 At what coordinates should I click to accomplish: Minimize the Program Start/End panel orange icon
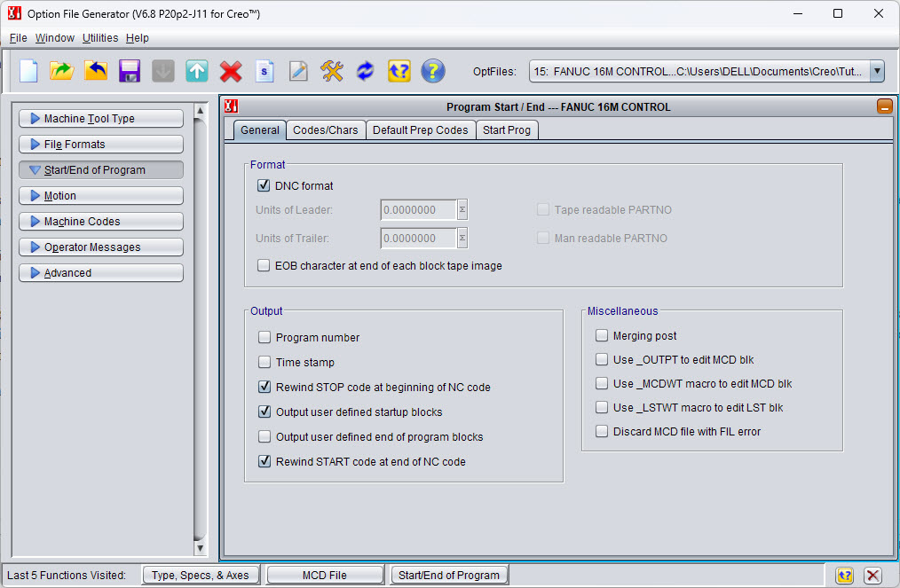pyautogui.click(x=884, y=106)
